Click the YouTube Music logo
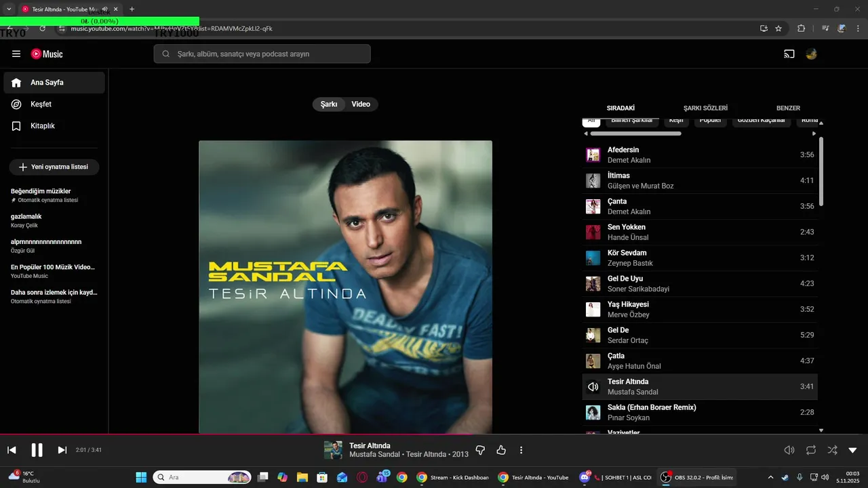This screenshot has height=488, width=868. [47, 54]
